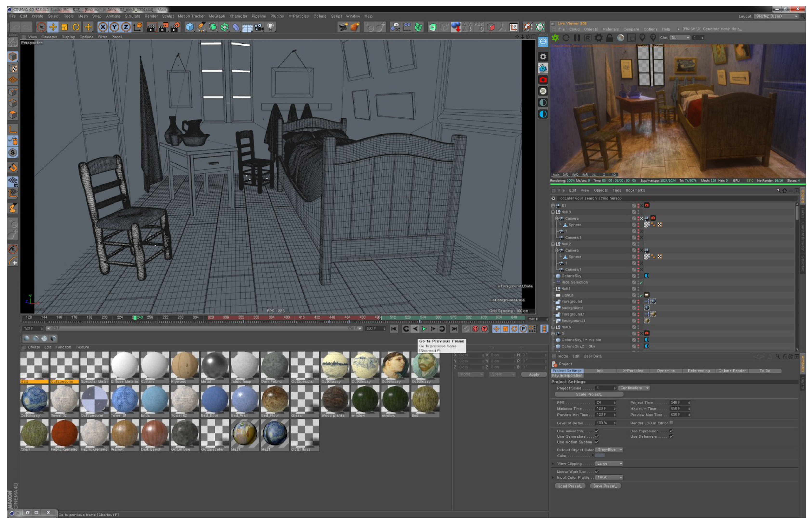812x522 pixels.
Task: Select the Move tool in top toolbar
Action: (x=53, y=27)
